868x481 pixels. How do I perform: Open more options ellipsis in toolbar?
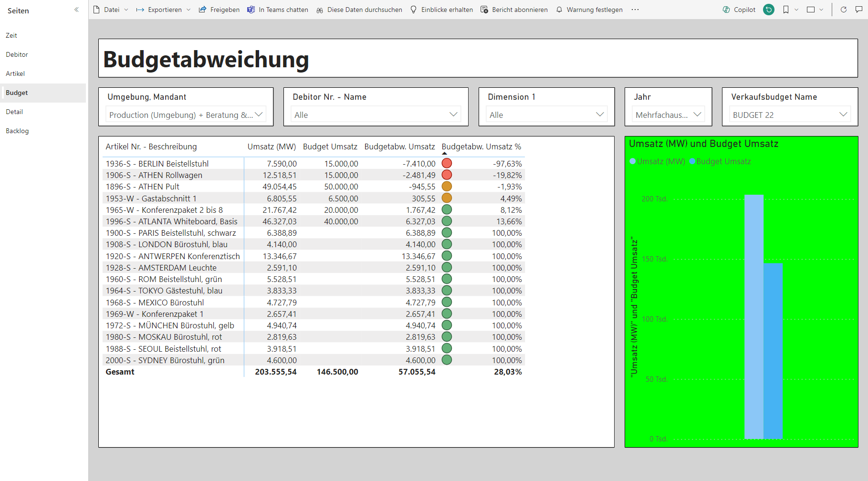[x=635, y=10]
